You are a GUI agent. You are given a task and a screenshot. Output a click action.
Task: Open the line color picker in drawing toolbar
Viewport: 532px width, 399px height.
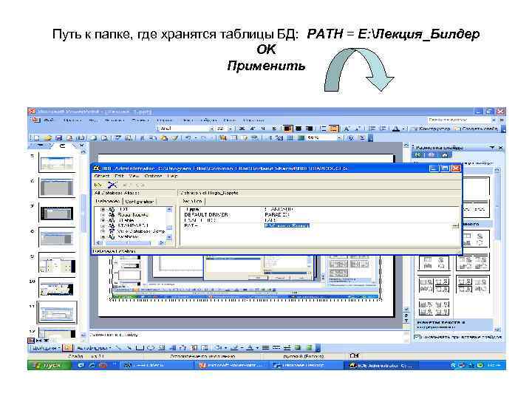236,348
